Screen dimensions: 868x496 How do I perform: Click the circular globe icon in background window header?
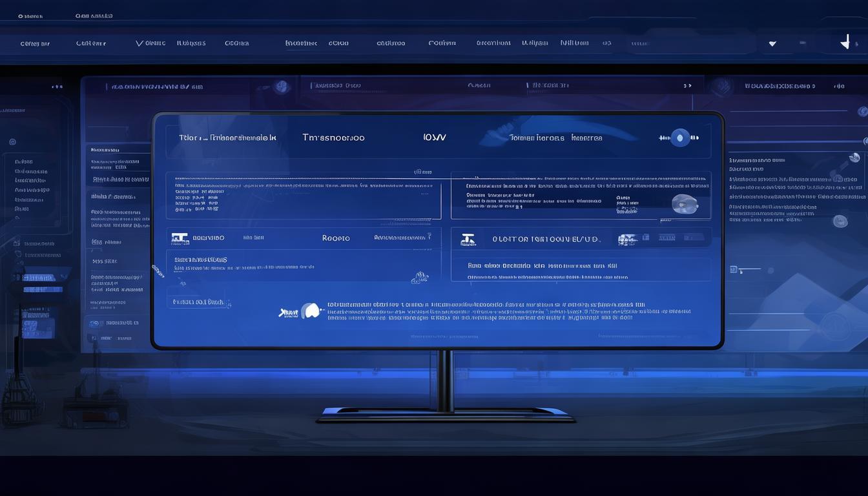(281, 87)
